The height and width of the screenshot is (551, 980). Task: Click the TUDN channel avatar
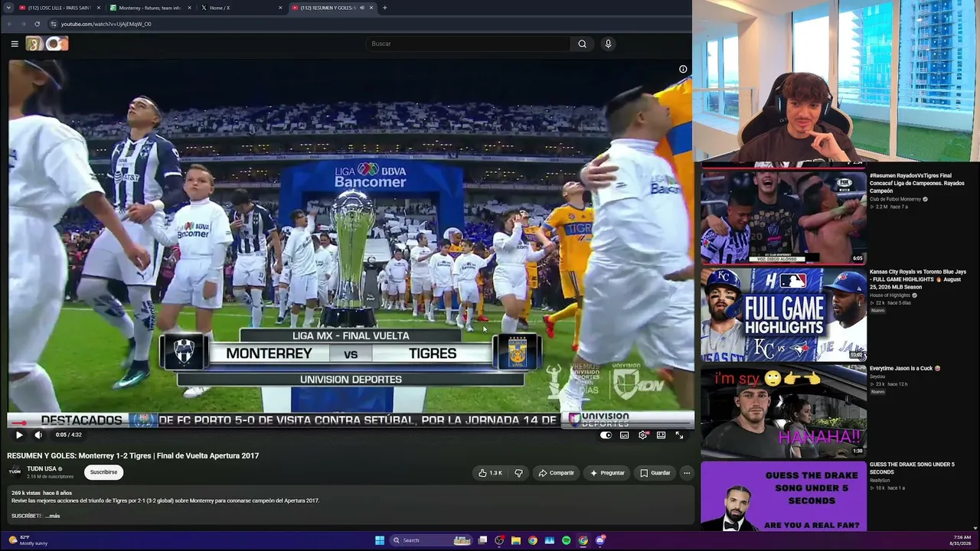click(15, 472)
